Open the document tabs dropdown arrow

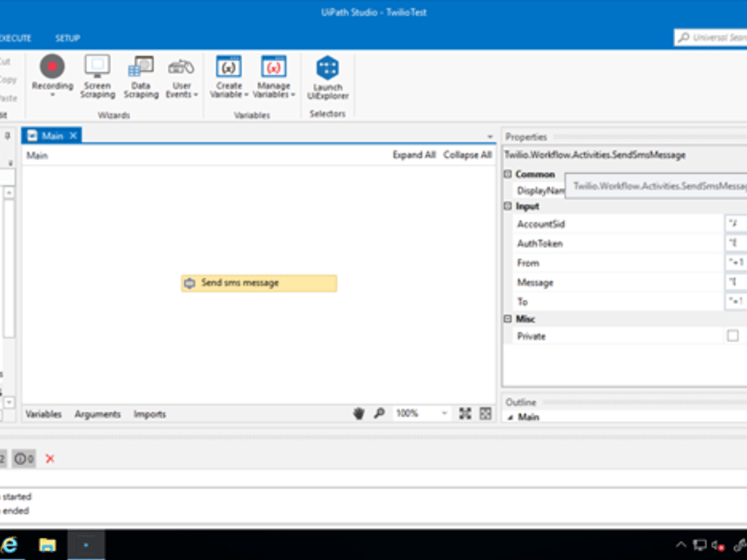click(x=490, y=136)
